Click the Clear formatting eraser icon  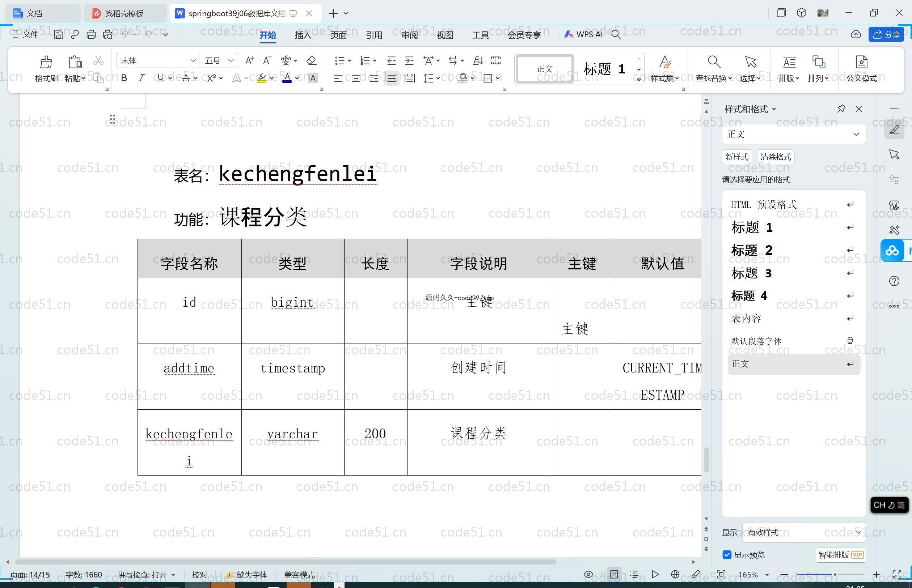(x=311, y=60)
